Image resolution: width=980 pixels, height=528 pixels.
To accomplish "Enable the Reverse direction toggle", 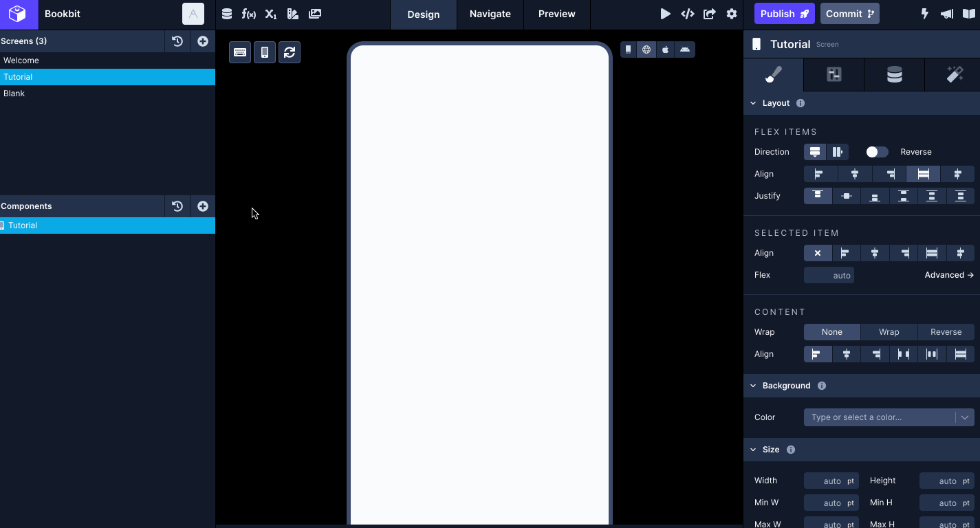I will (x=877, y=151).
